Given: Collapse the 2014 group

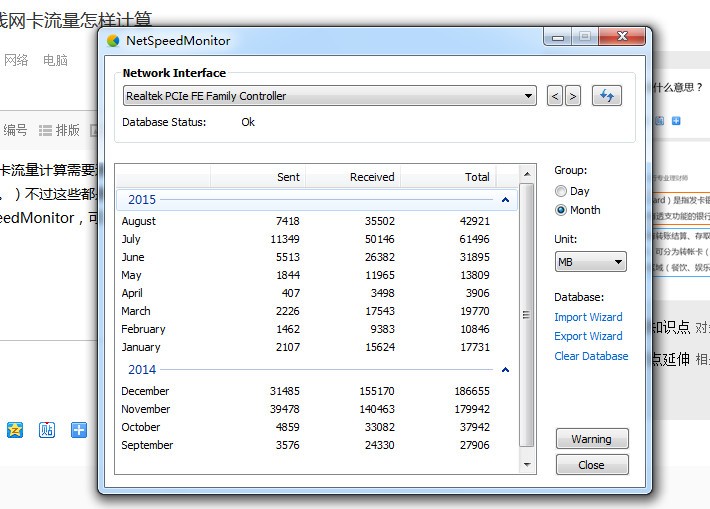Looking at the screenshot, I should (x=505, y=370).
